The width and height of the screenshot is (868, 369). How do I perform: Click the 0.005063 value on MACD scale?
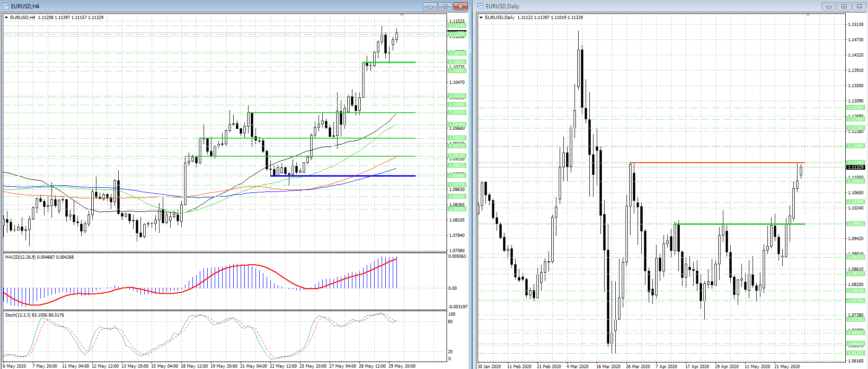[457, 256]
